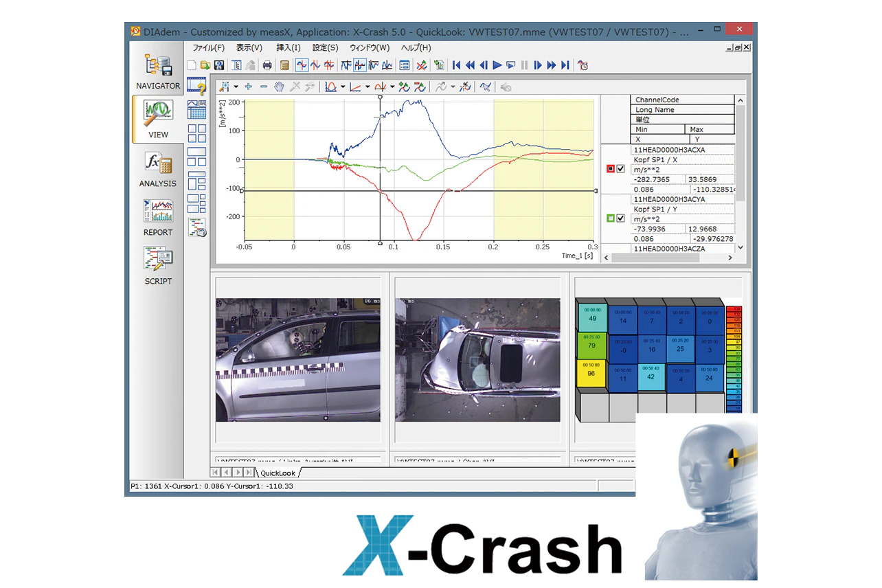Click green color marker of 11HEAD0000H3ACYA

[x=610, y=218]
